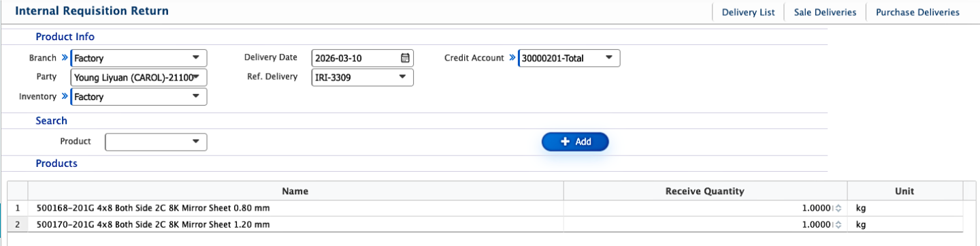Click row number 2 cell
Viewport: 980px width, 246px height.
pos(17,225)
